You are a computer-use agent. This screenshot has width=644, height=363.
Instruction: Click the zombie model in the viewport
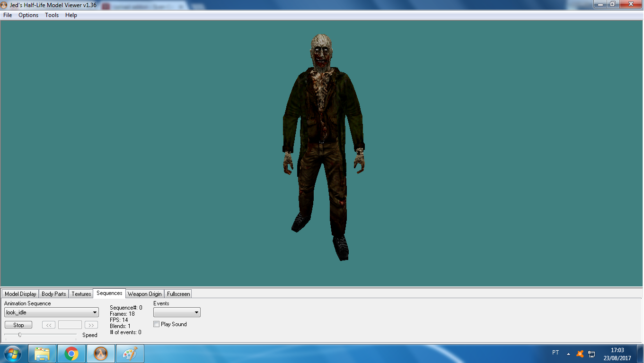pos(323,147)
